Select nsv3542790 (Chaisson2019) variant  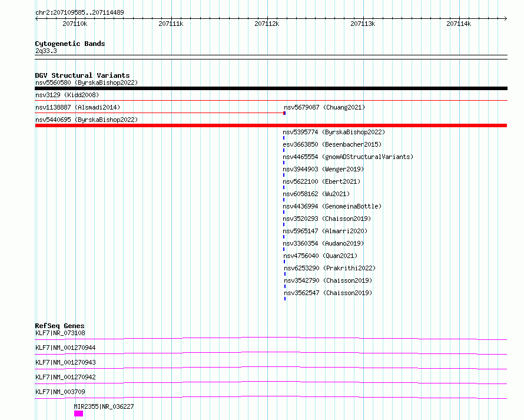[328, 280]
